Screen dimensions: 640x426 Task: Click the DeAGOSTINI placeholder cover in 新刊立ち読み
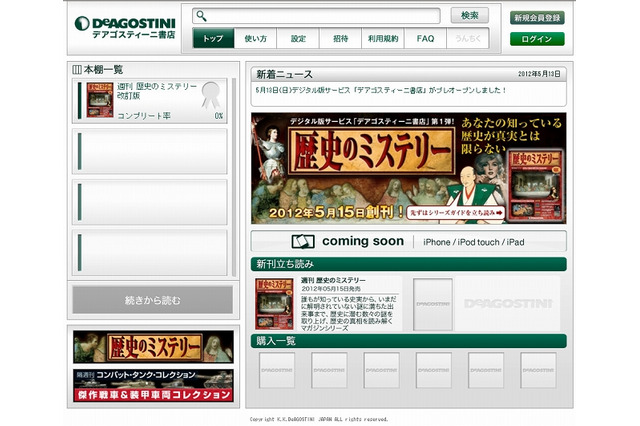[433, 304]
